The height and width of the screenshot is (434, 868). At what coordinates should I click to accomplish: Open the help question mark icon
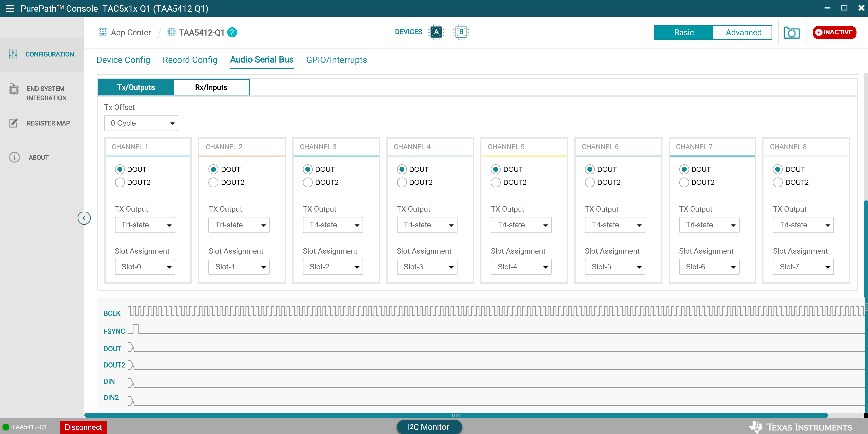point(232,32)
